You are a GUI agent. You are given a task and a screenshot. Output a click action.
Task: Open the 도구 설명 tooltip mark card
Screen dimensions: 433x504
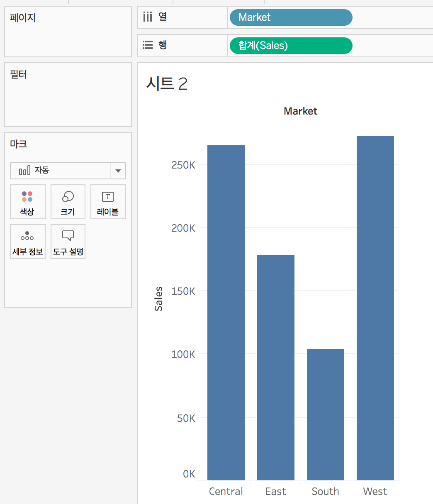point(68,242)
